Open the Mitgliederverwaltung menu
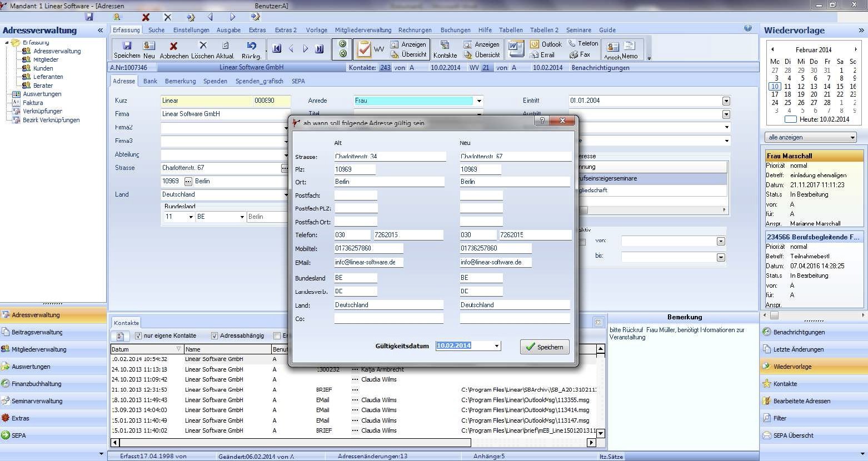The height and width of the screenshot is (461, 868). [x=363, y=30]
